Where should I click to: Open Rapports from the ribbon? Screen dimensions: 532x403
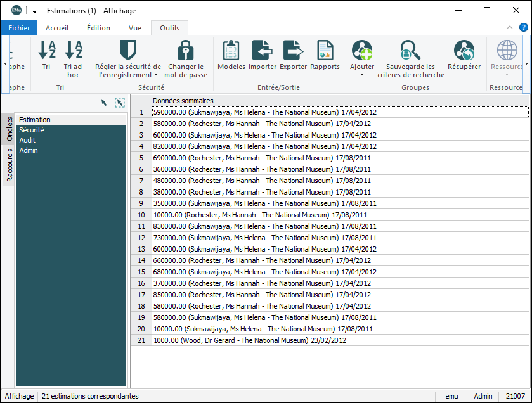[325, 51]
